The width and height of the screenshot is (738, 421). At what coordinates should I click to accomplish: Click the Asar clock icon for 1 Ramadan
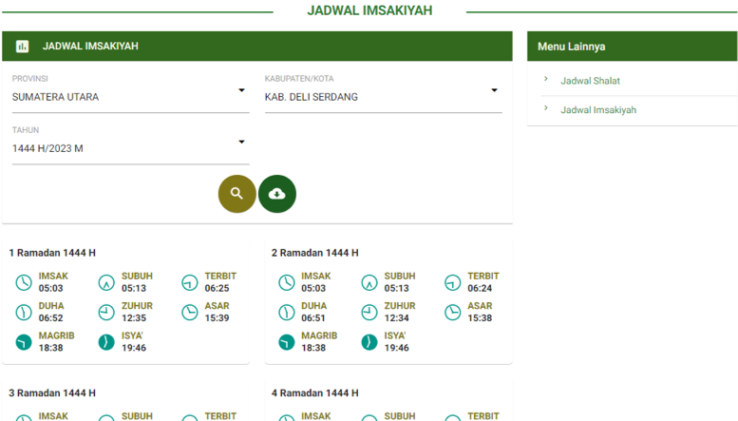190,312
